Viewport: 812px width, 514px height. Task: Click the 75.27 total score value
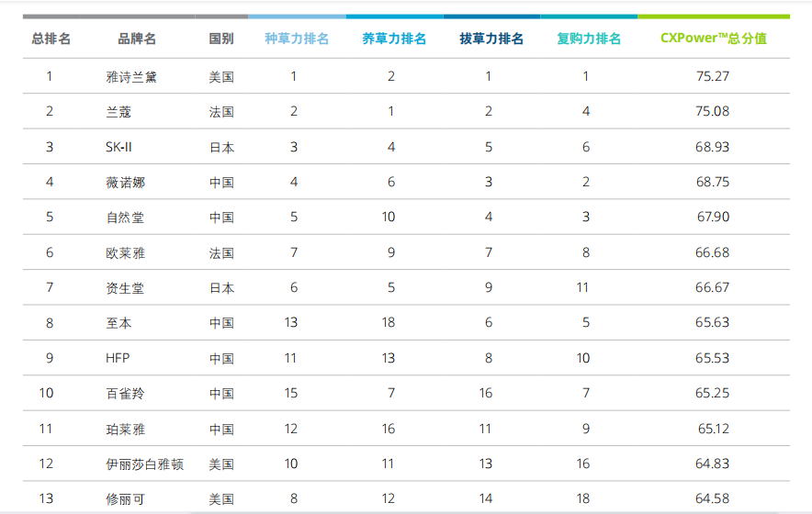(x=713, y=76)
